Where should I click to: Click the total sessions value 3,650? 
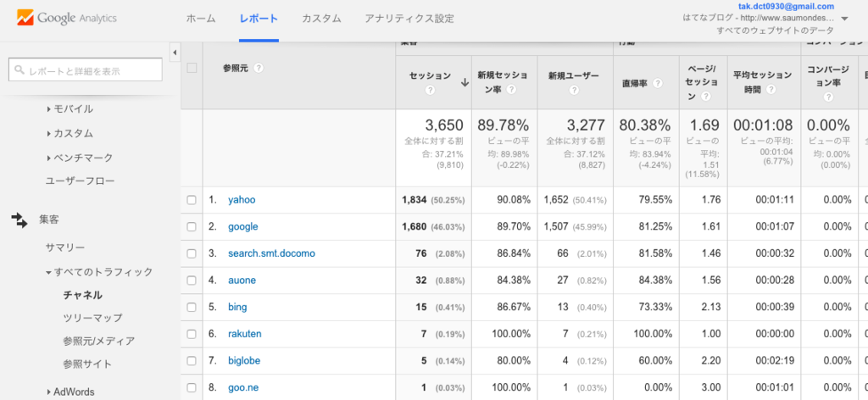pos(444,125)
